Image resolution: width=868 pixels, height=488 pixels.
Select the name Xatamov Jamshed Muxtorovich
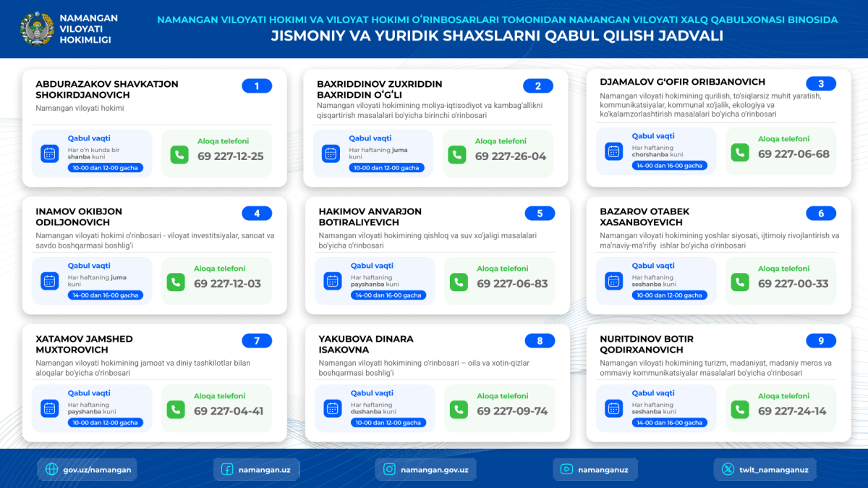pyautogui.click(x=84, y=345)
